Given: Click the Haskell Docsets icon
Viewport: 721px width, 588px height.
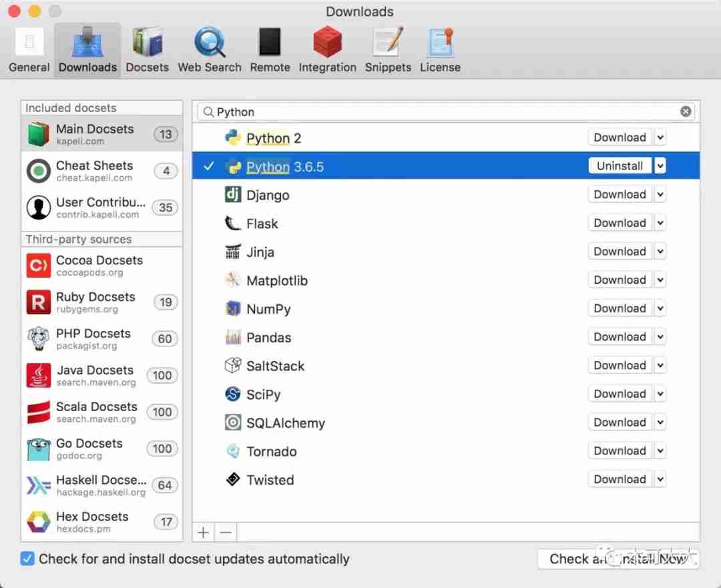Looking at the screenshot, I should [x=38, y=485].
